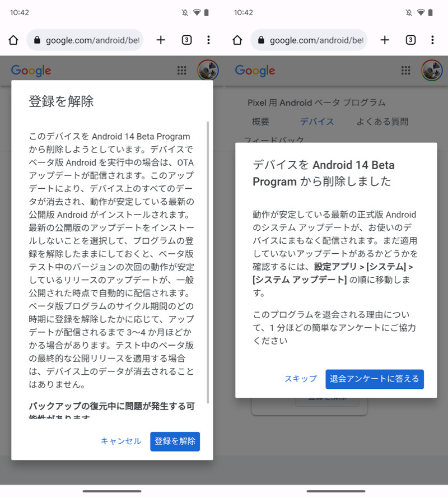The width and height of the screenshot is (448, 498).
Task: Open the tab switcher in the left browser
Action: 186,40
